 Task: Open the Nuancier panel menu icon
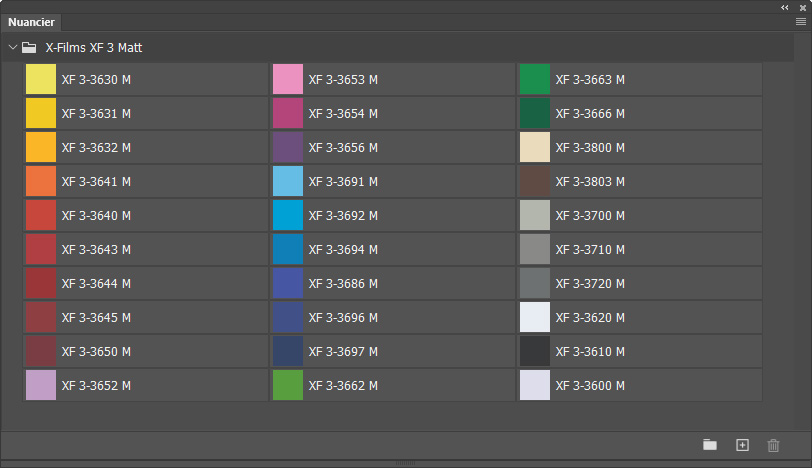pos(801,22)
